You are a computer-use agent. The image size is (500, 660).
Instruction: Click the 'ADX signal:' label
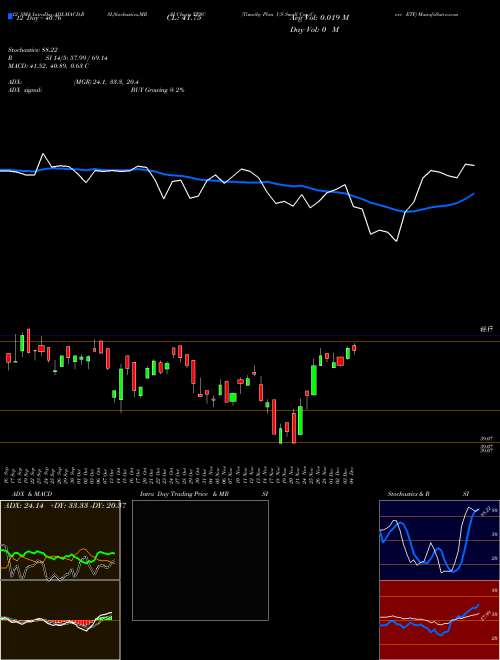[25, 90]
